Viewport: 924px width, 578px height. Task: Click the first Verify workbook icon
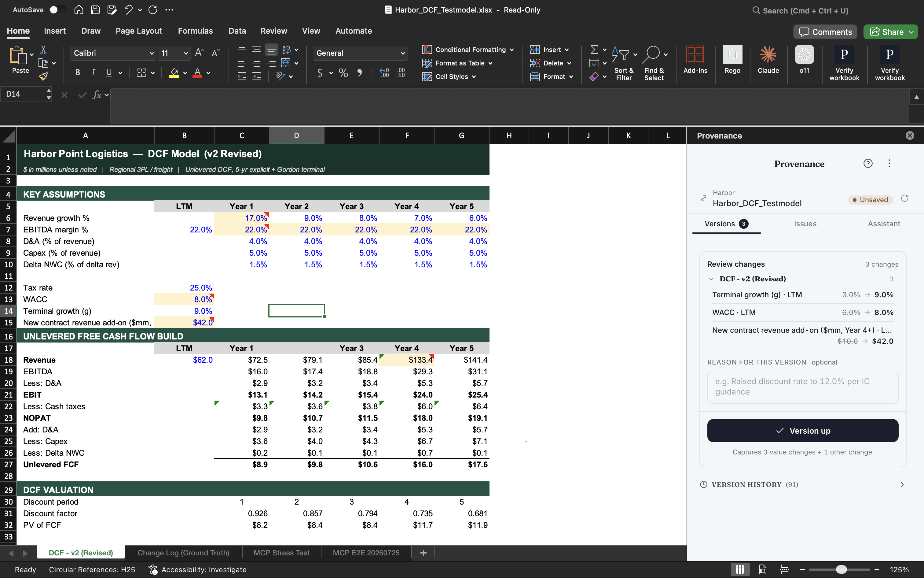click(x=844, y=55)
